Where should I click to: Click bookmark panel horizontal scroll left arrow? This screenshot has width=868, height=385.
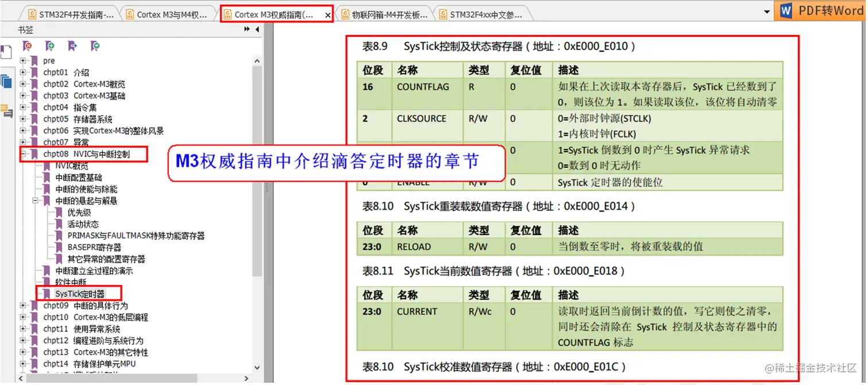21,379
